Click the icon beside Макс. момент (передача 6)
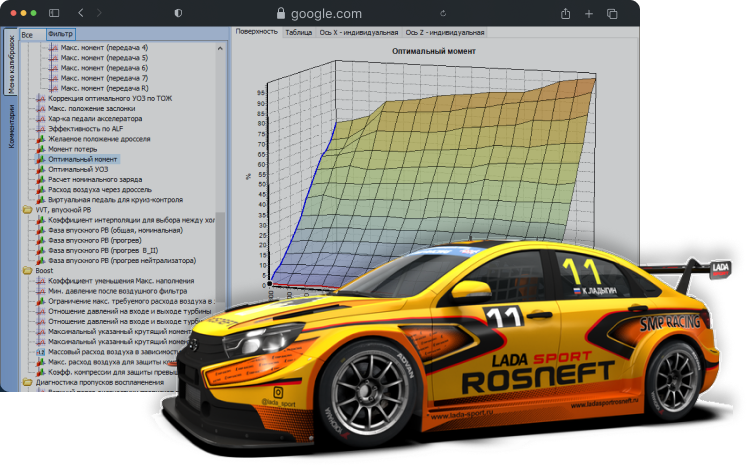 point(53,68)
